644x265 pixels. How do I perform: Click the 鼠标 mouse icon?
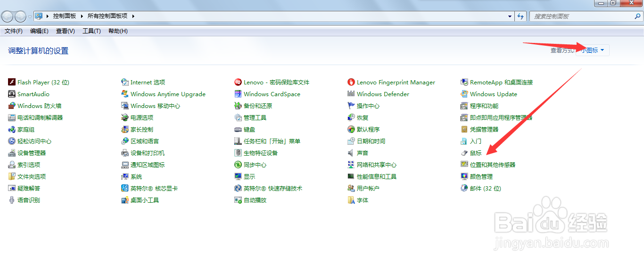464,153
